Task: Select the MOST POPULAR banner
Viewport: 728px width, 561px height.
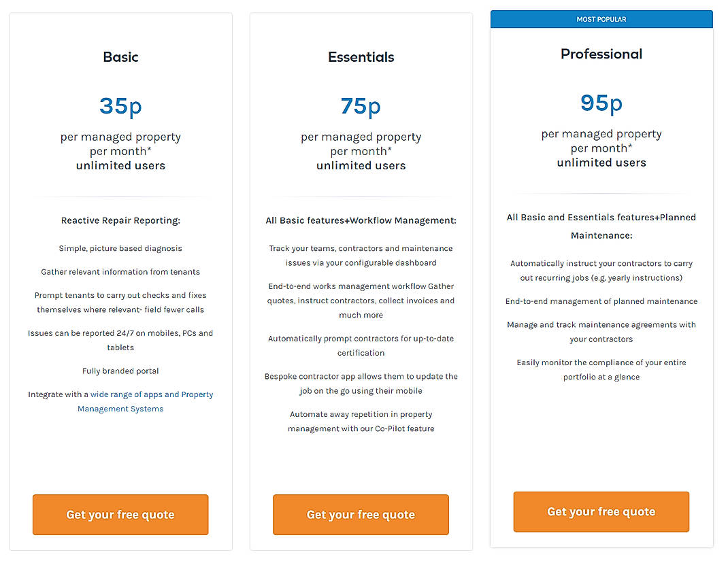Action: coord(601,19)
